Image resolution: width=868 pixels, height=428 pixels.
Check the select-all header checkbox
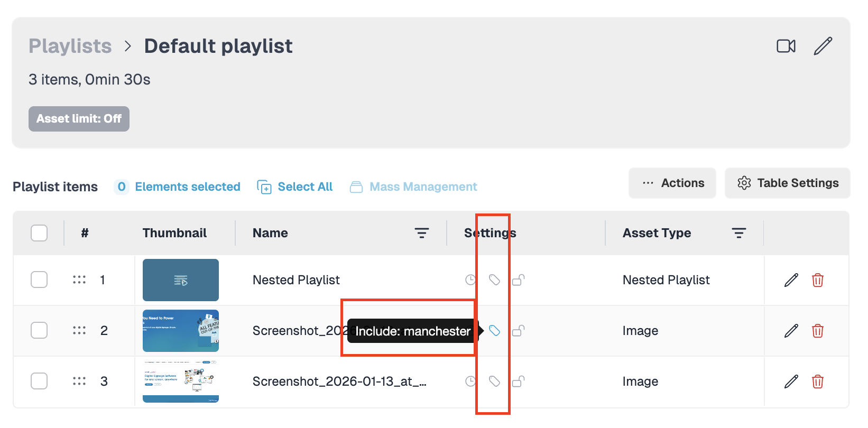39,233
